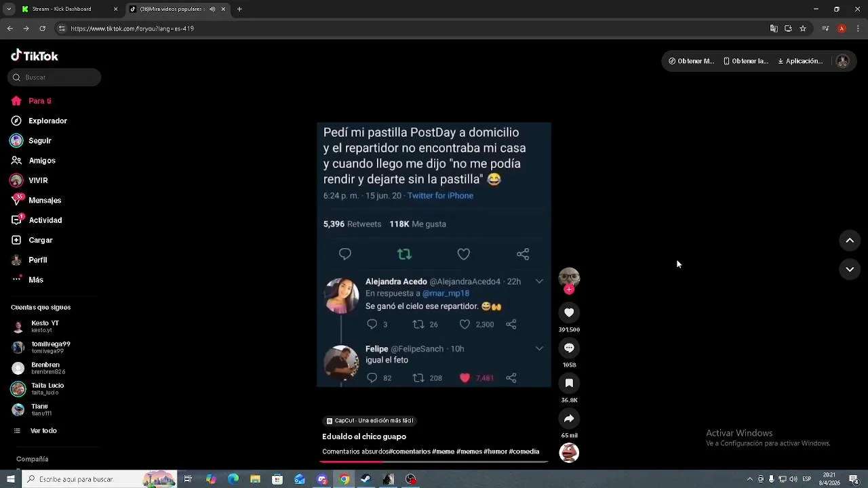
Task: Click the Buscar search field
Action: (x=54, y=77)
